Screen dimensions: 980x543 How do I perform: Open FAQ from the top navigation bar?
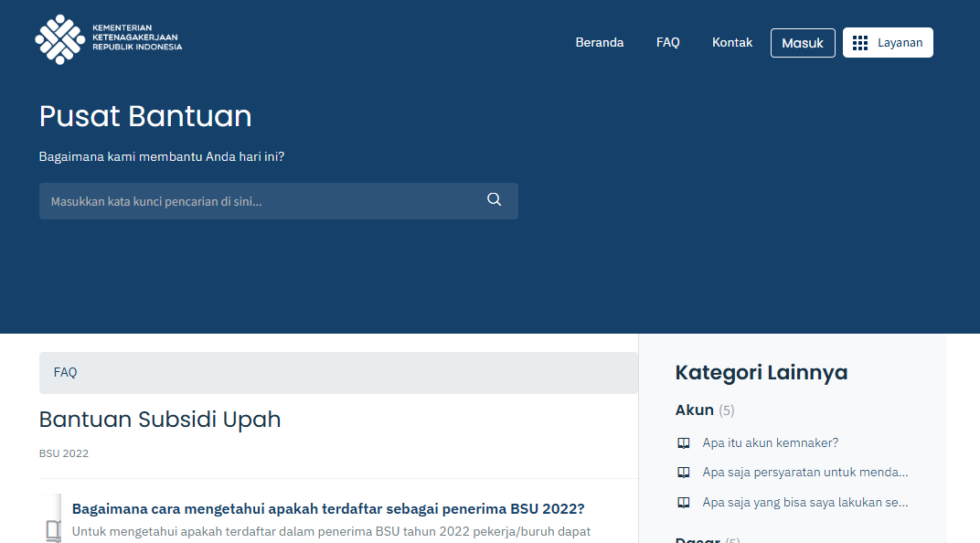pyautogui.click(x=668, y=43)
